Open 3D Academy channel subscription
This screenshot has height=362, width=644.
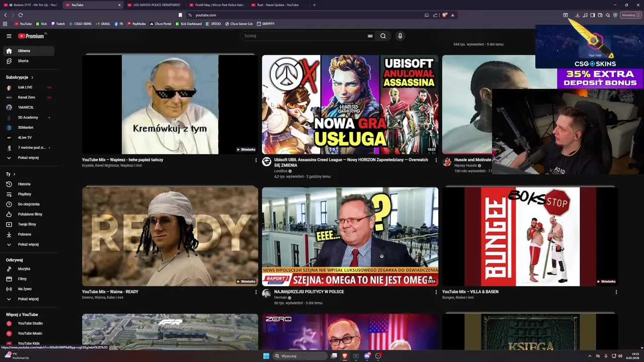click(29, 117)
